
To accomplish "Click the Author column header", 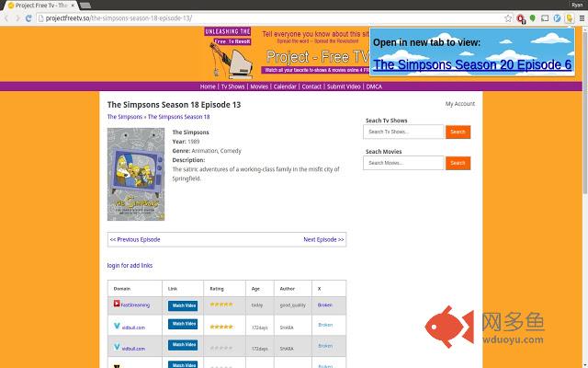I will point(288,289).
